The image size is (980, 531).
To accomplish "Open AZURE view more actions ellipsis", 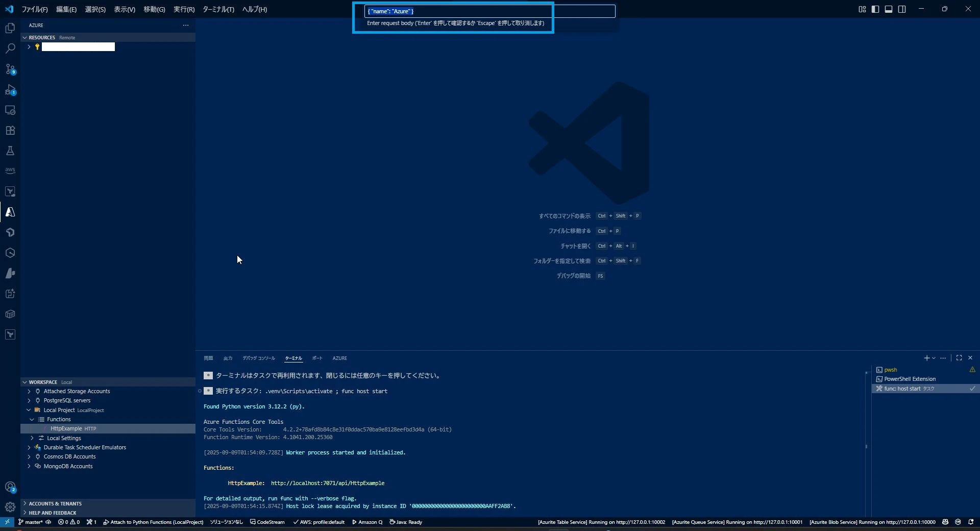I will click(x=186, y=25).
